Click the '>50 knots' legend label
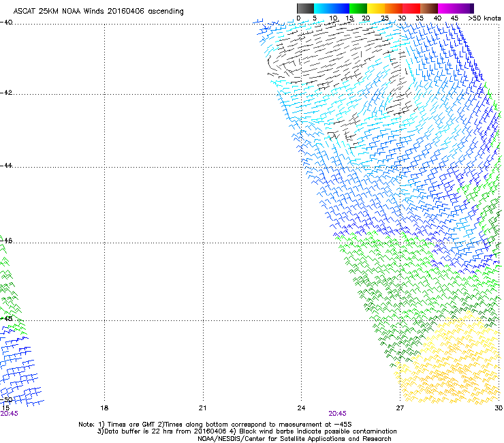 484,18
